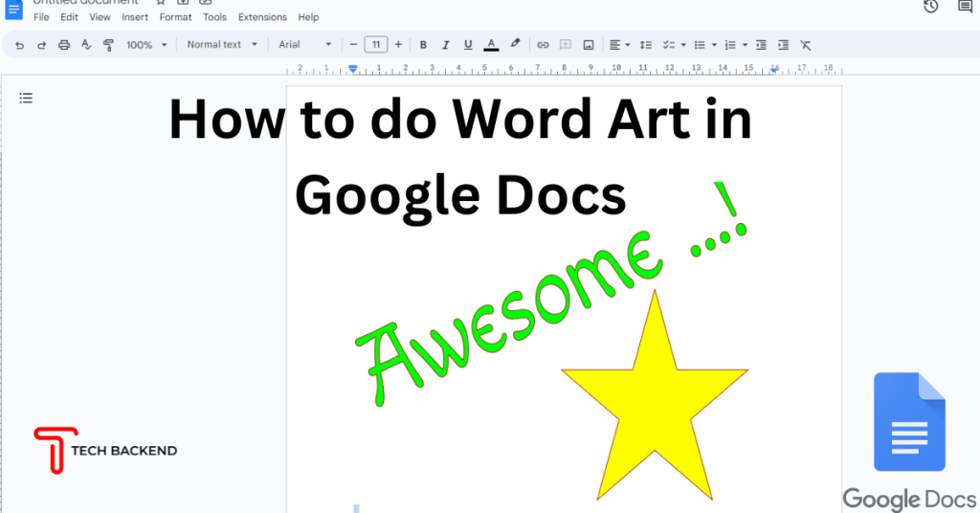Image resolution: width=980 pixels, height=513 pixels.
Task: Select the Paint format roller tool
Action: pyautogui.click(x=108, y=45)
